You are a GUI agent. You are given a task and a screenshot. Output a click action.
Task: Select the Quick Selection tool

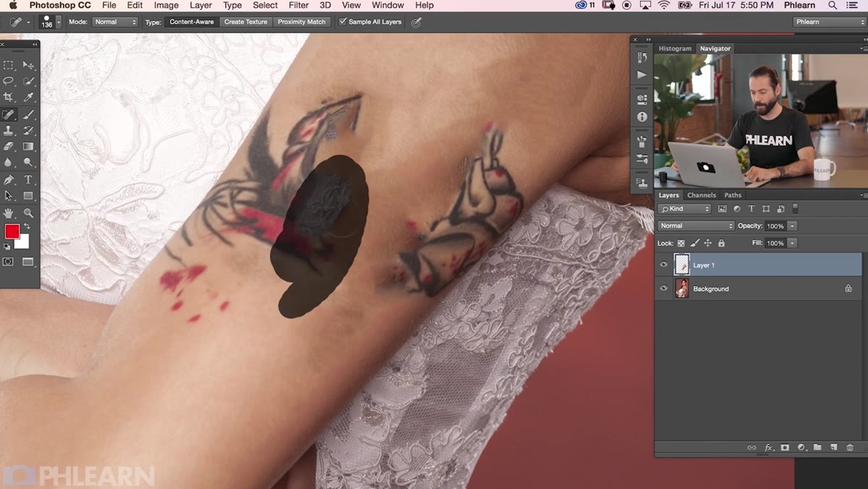(x=28, y=81)
